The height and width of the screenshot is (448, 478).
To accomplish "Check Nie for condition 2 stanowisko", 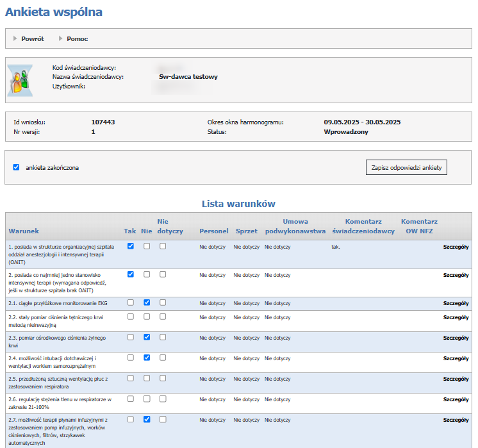I will point(147,274).
